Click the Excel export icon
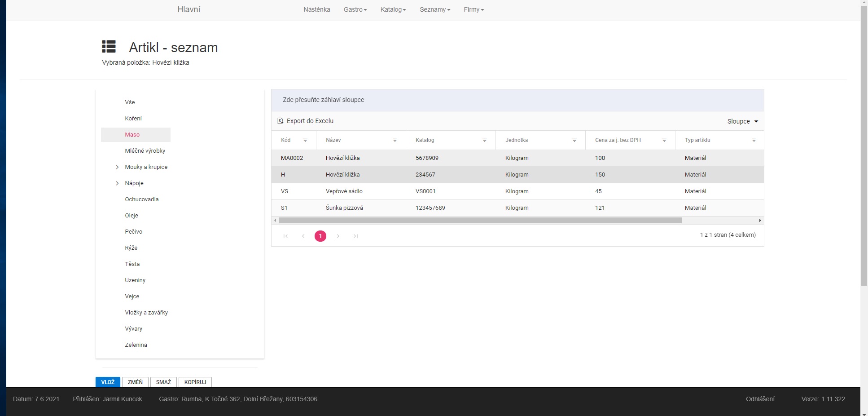Screen dimensions: 868x416 click(281, 121)
